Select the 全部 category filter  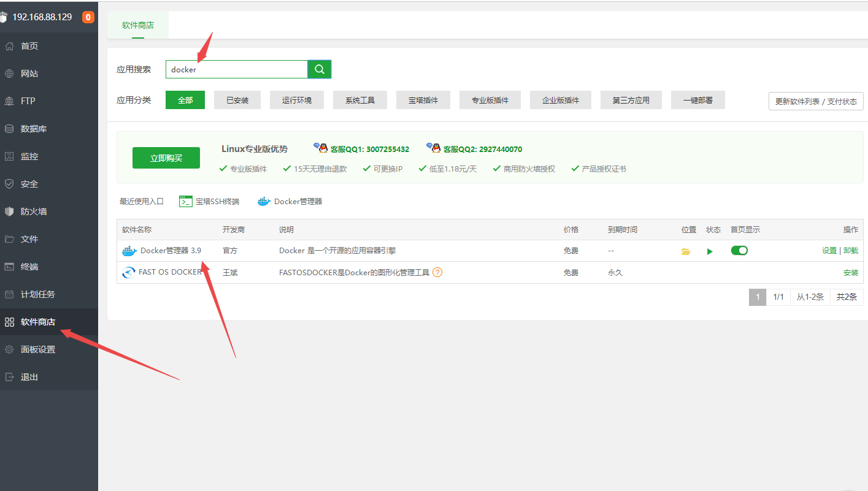185,100
